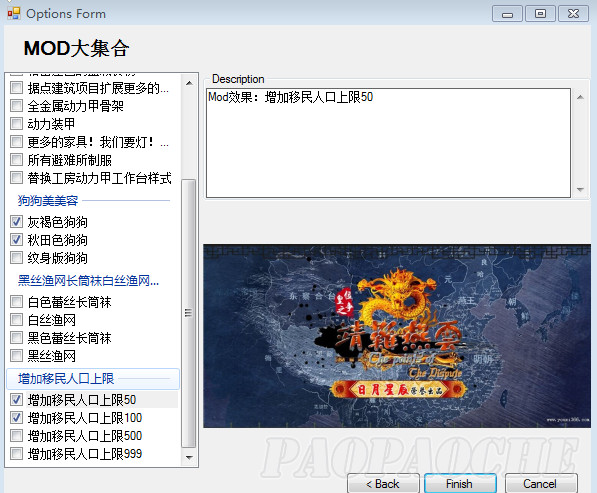Viewport: 597px width, 493px height.
Task: Click description box scroll-down arrow
Action: (580, 189)
